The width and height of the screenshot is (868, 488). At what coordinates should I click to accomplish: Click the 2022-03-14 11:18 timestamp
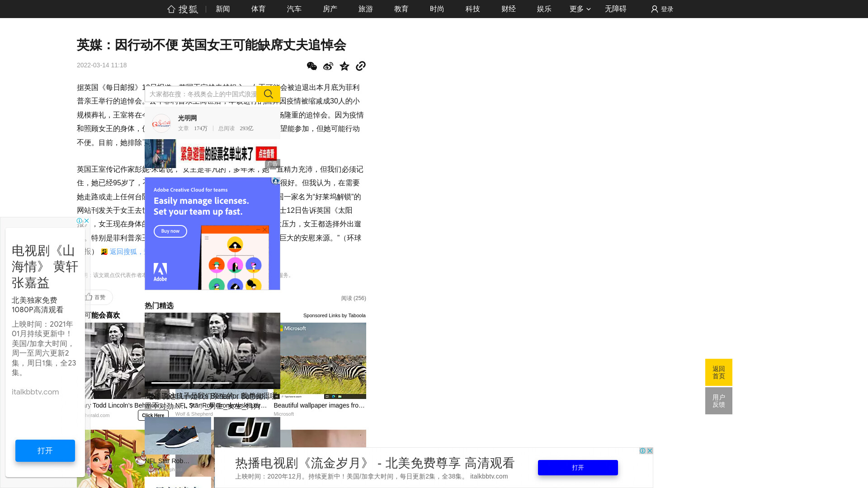[x=102, y=65]
